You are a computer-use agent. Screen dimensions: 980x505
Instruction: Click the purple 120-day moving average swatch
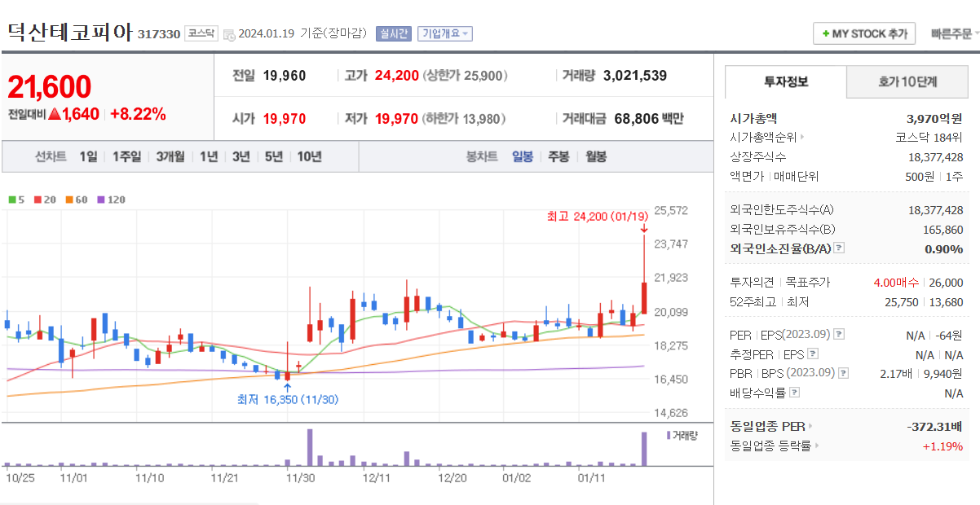pyautogui.click(x=100, y=200)
